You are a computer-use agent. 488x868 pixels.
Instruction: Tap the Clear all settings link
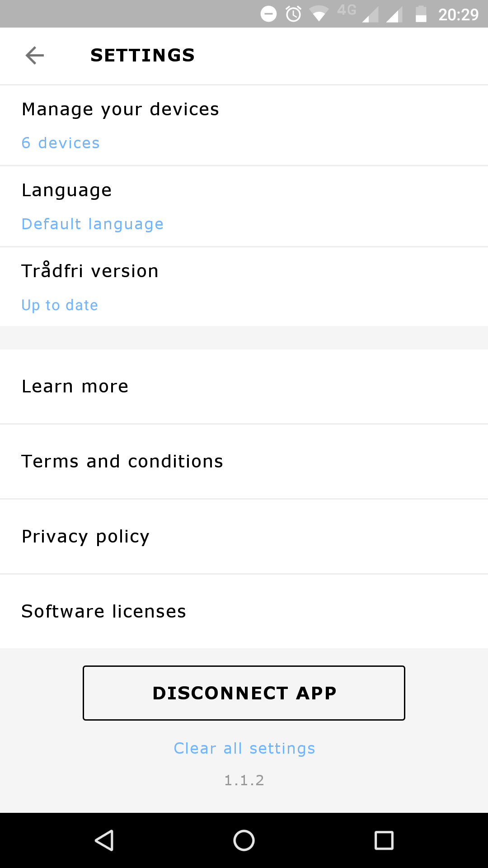[244, 748]
